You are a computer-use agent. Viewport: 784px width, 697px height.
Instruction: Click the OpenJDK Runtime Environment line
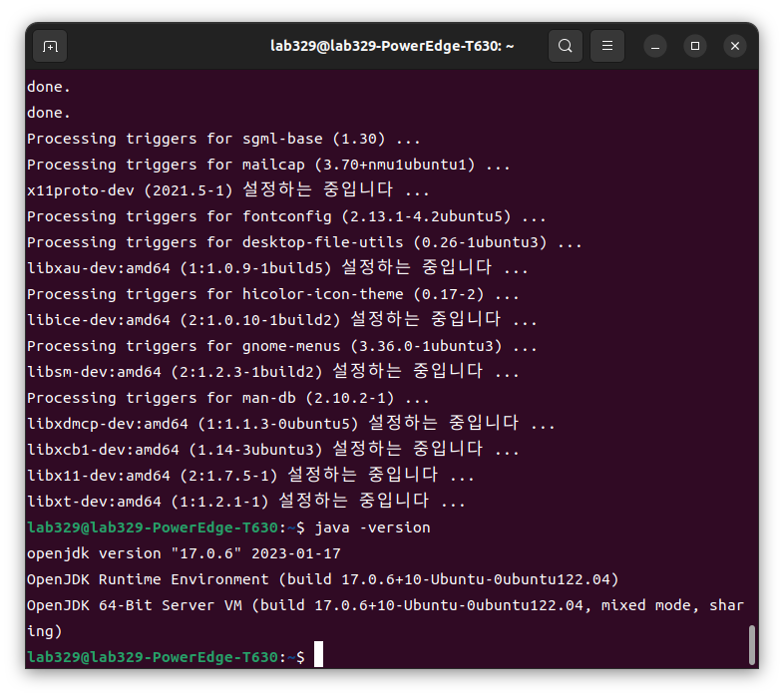323,579
